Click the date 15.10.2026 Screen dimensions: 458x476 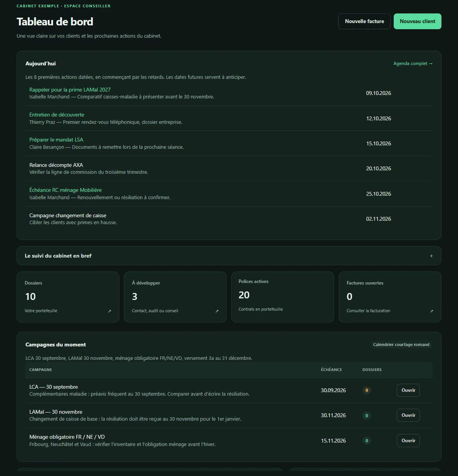tap(379, 143)
